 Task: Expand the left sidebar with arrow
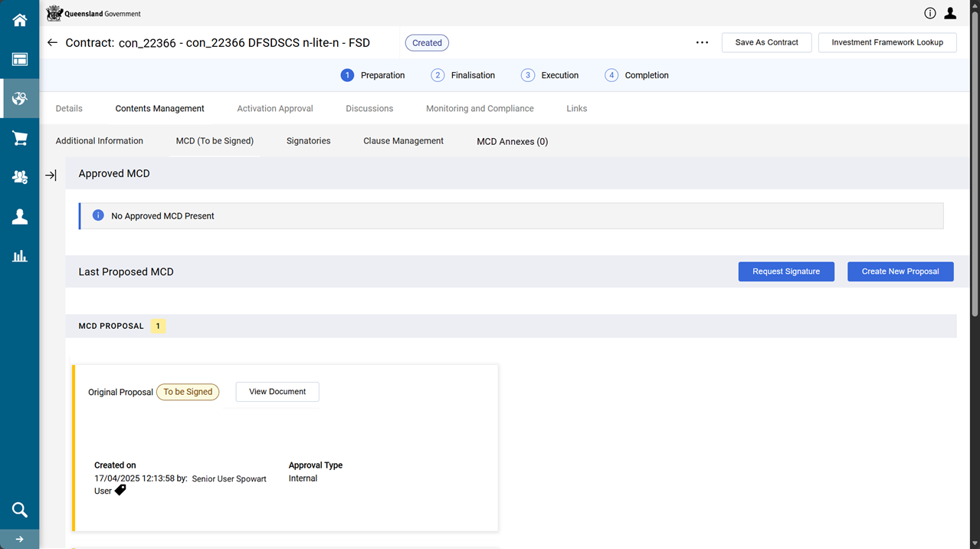20,539
